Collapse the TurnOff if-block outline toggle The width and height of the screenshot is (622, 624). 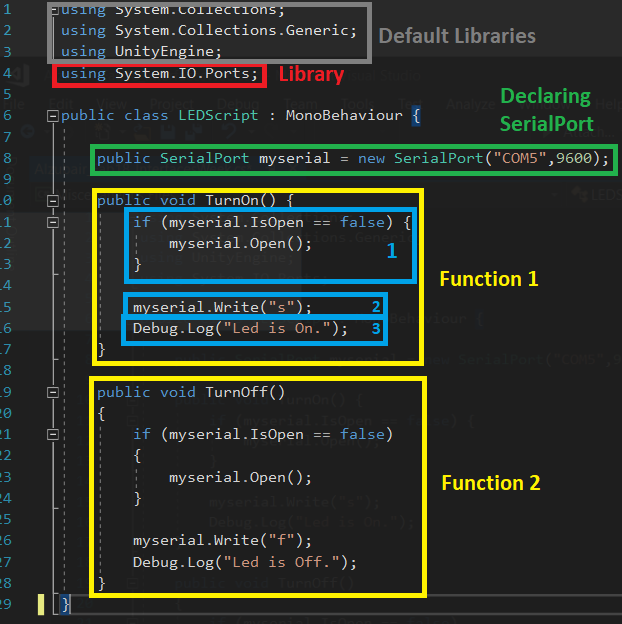(54, 434)
